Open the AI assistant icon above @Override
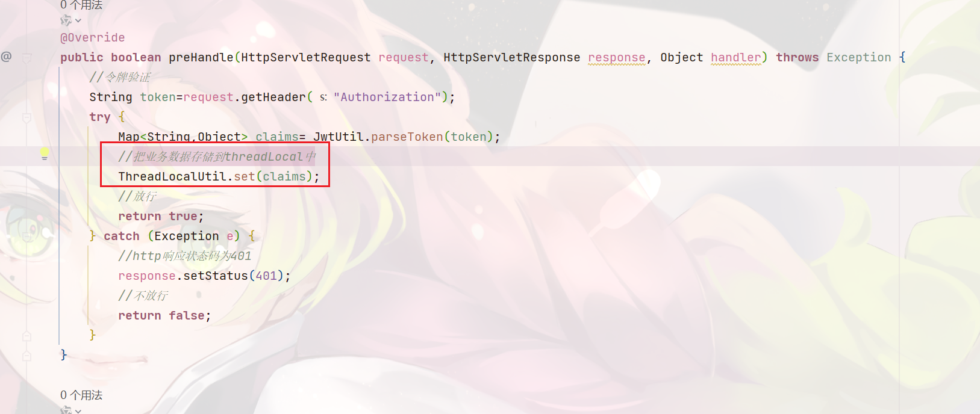 pos(66,20)
